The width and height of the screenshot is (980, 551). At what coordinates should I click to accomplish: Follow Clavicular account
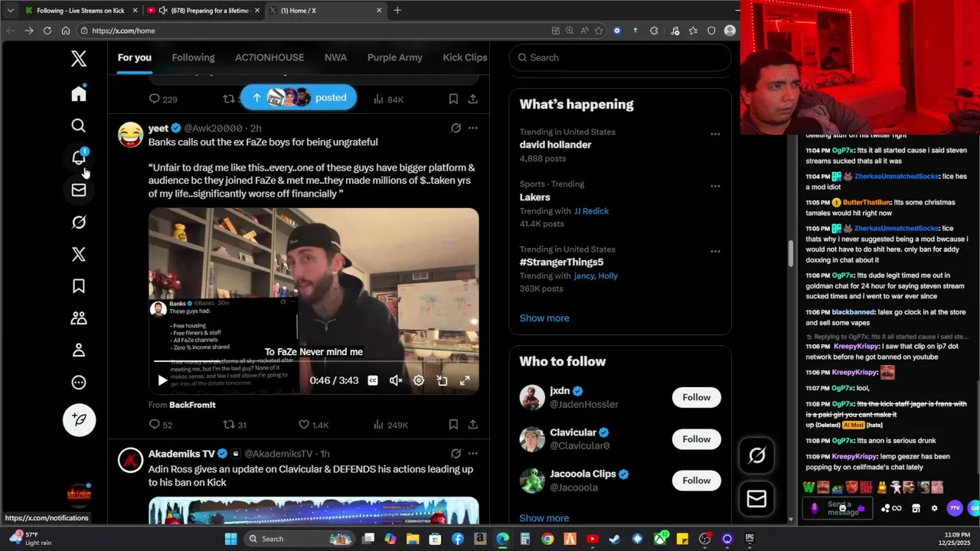click(697, 439)
